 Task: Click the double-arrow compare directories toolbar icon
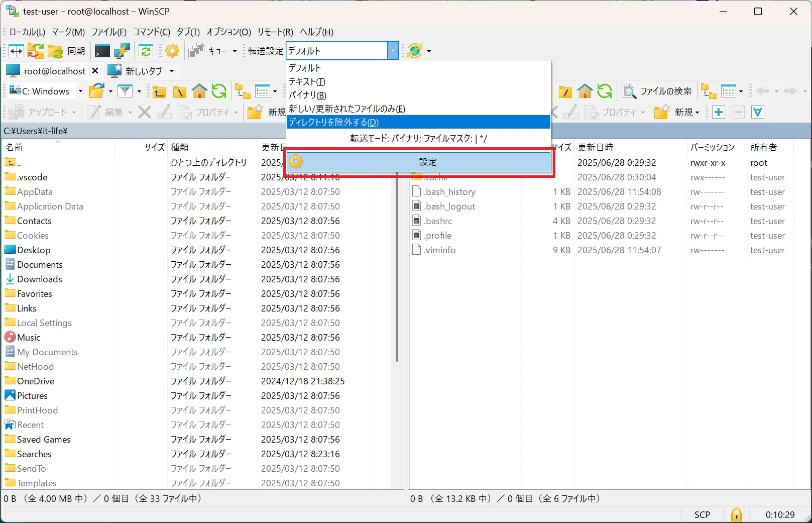(16, 51)
